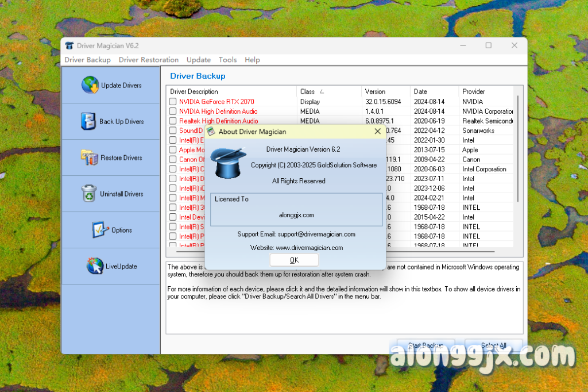Click the Update Drivers globe icon
This screenshot has width=588, height=392.
click(90, 85)
